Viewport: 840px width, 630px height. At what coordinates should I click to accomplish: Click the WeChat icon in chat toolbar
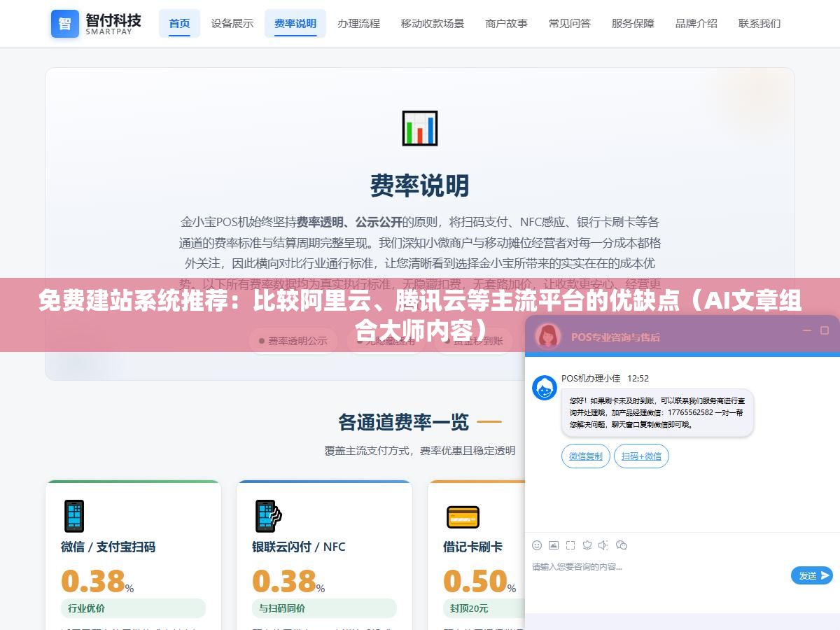(x=622, y=545)
